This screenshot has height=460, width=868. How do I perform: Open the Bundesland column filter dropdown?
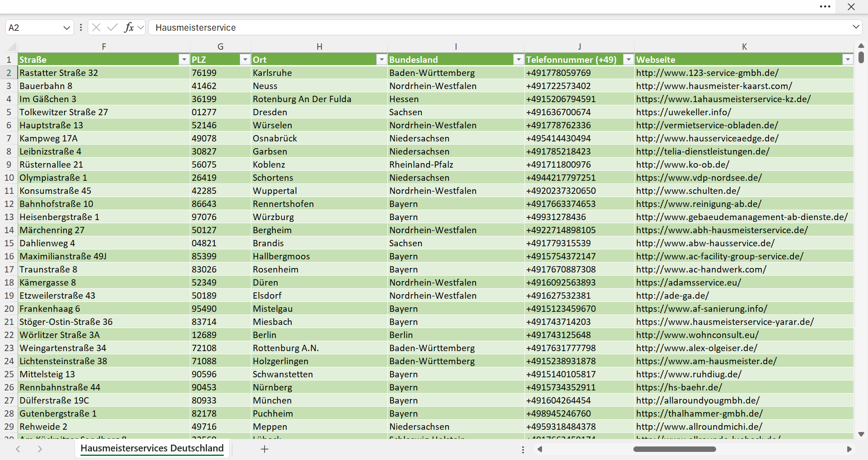click(518, 60)
